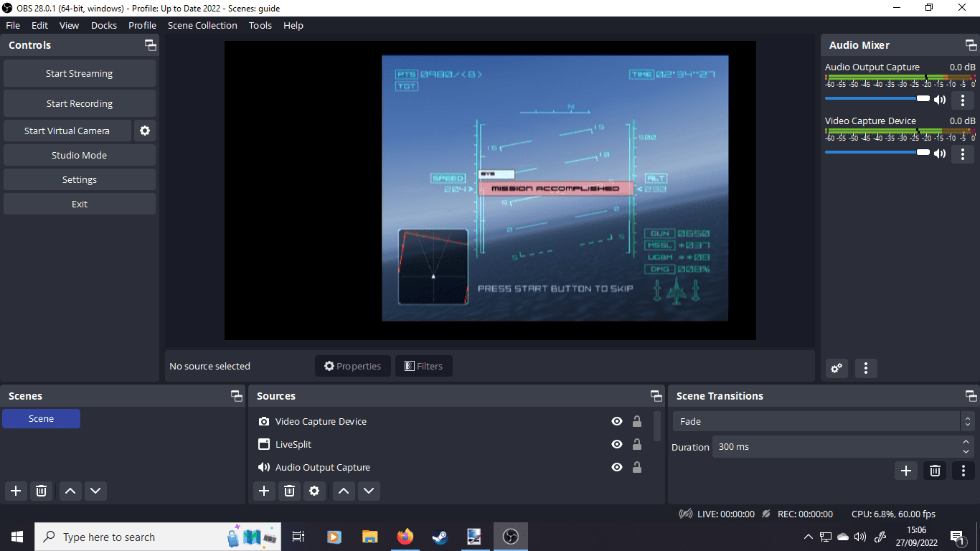Open the Docks menu

coord(104,25)
